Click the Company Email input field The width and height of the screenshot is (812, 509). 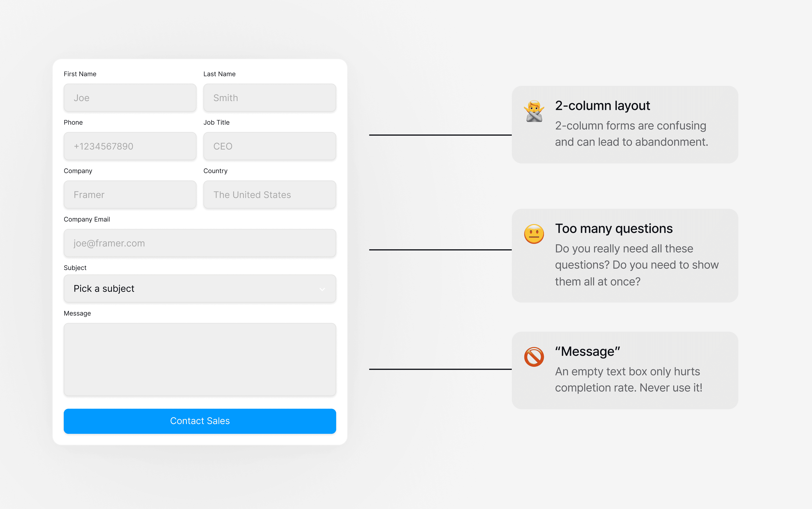coord(200,243)
